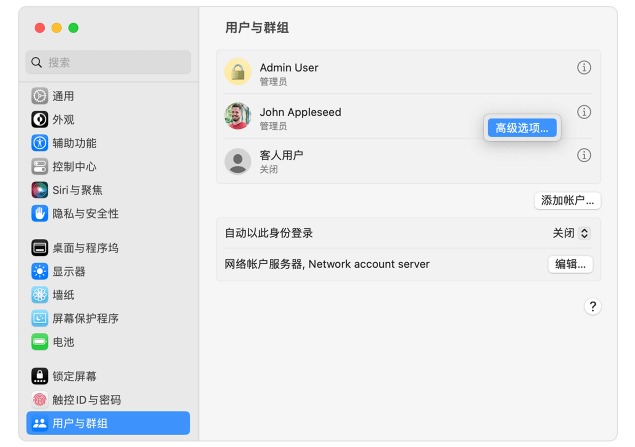Show info for Admin User
This screenshot has height=447, width=635.
(585, 68)
